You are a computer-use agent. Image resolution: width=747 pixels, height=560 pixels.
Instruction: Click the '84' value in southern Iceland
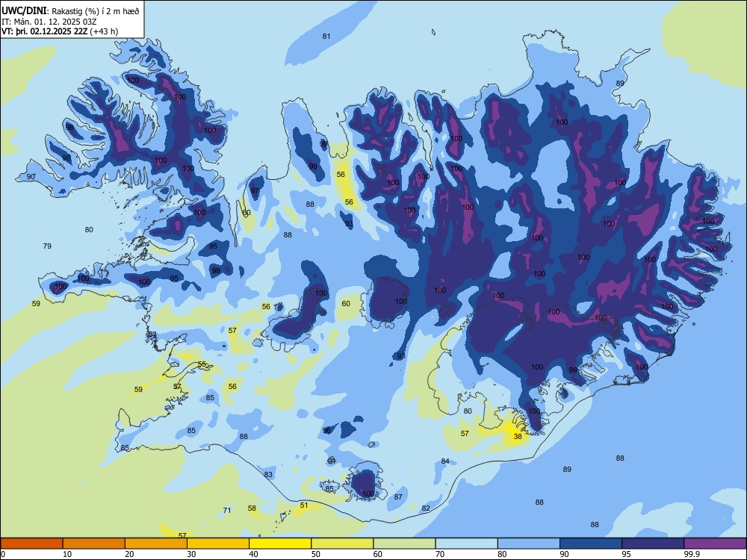coord(445,461)
